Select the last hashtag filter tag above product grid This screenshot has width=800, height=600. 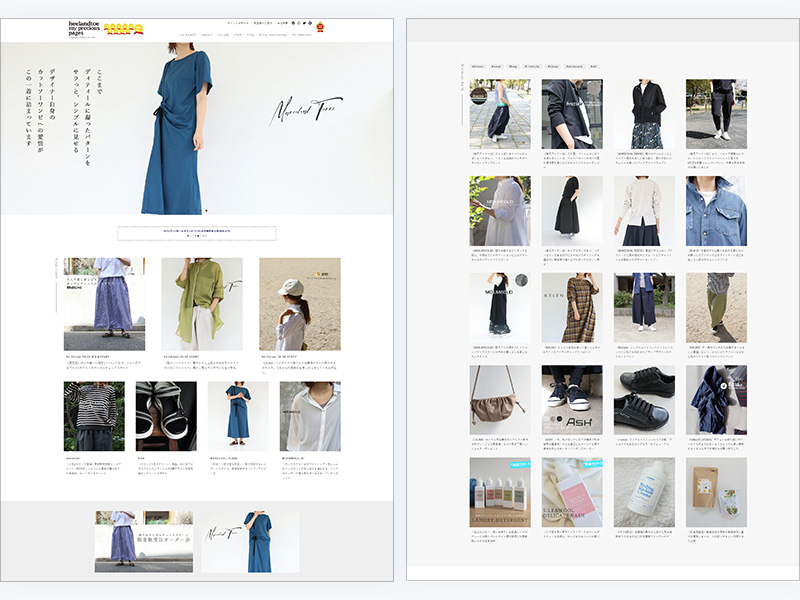593,67
